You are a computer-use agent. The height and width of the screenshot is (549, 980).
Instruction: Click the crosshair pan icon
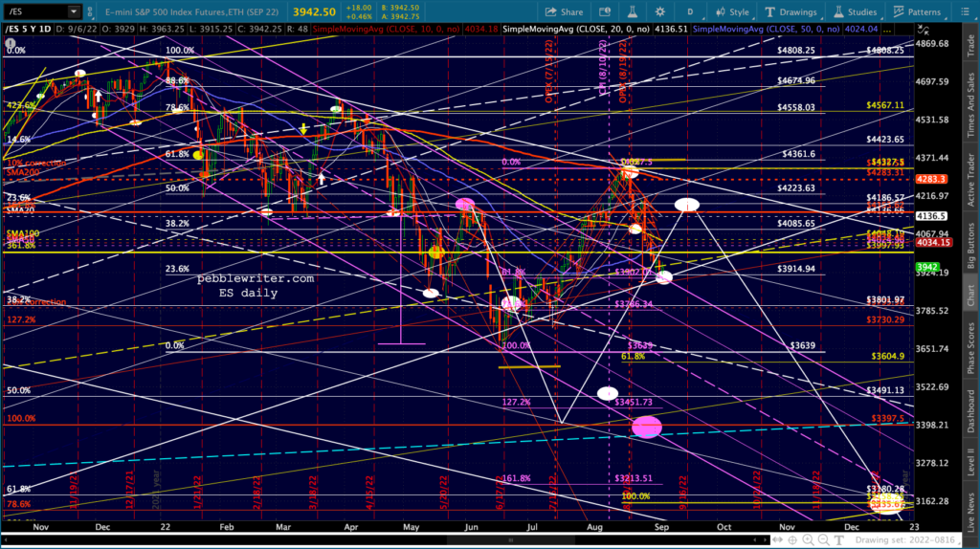tap(792, 540)
